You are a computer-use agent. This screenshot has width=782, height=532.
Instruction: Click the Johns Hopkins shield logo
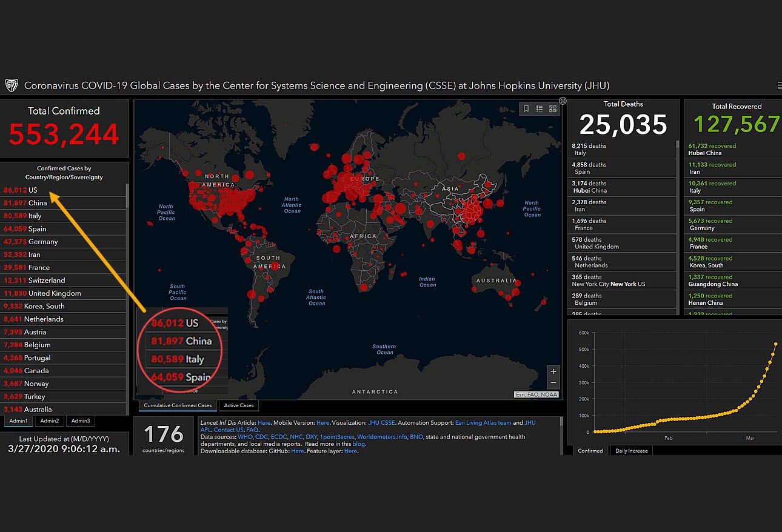tap(12, 85)
